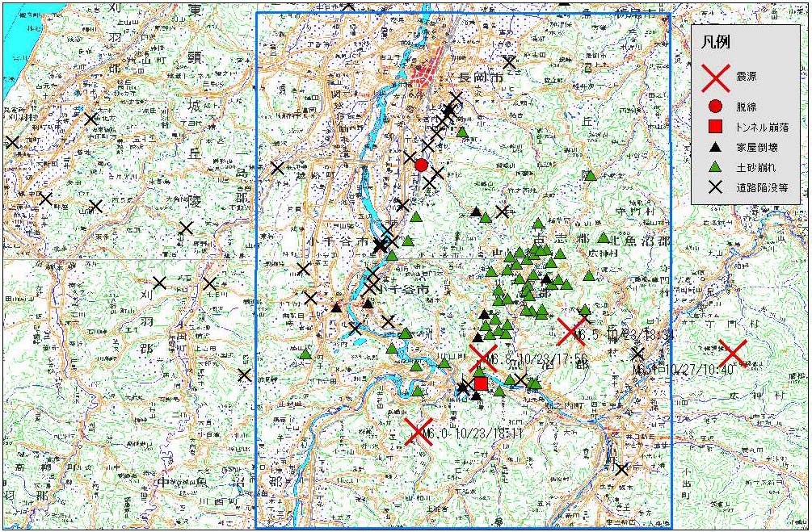Select the red epicenter cross outside the blue frame

(x=733, y=354)
